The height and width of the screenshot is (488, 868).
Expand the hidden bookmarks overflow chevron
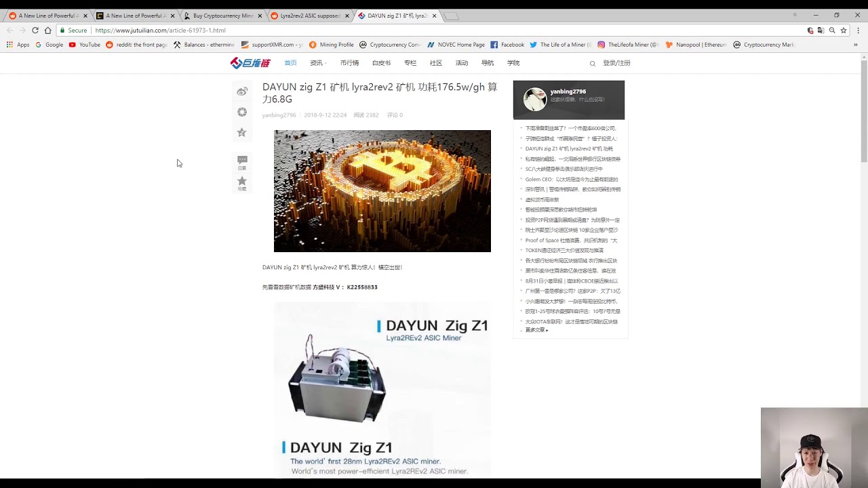(855, 45)
